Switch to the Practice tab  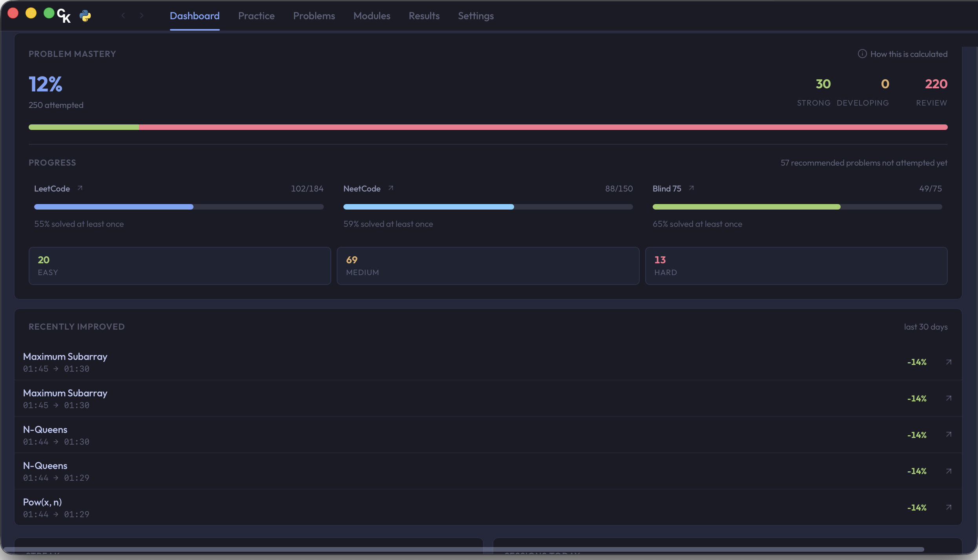click(x=256, y=16)
